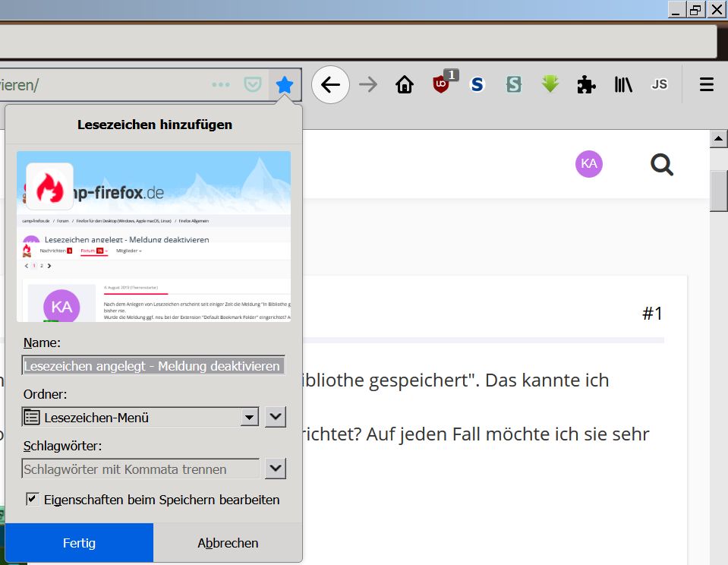Click the blue bookmark star icon

(285, 85)
